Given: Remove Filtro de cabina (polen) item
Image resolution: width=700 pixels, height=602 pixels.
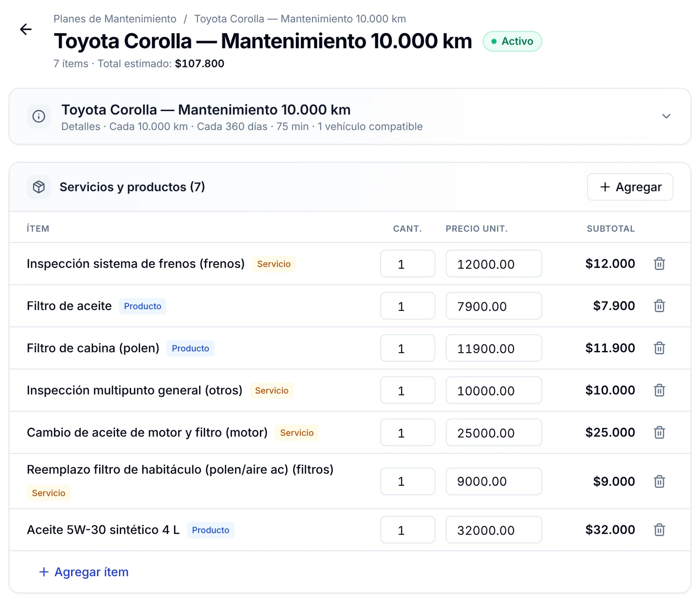Looking at the screenshot, I should tap(659, 348).
